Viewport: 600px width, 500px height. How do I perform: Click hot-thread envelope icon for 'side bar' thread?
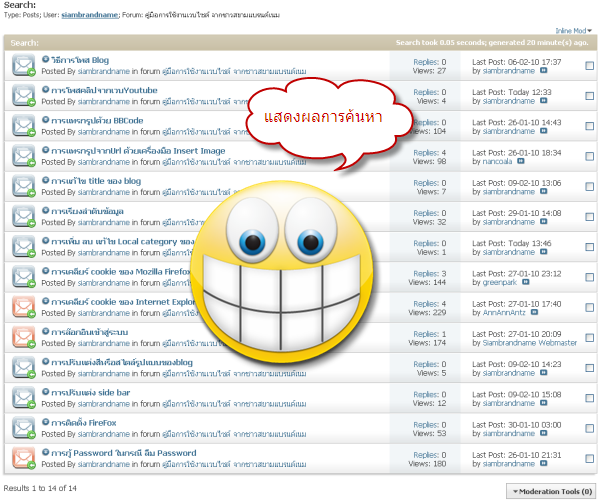[x=24, y=398]
